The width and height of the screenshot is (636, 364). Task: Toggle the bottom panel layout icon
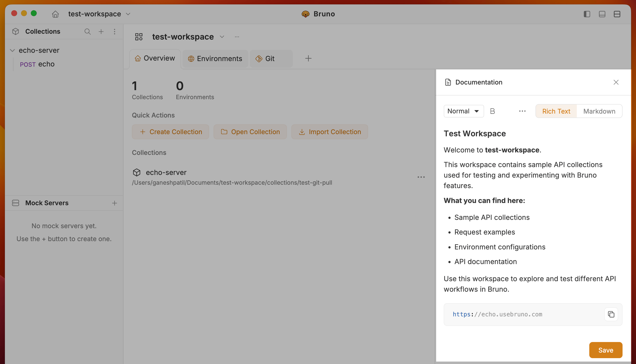click(x=602, y=14)
